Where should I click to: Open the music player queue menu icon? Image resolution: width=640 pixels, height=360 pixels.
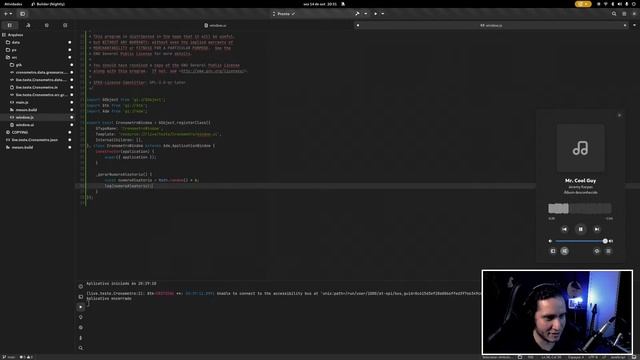point(608,251)
